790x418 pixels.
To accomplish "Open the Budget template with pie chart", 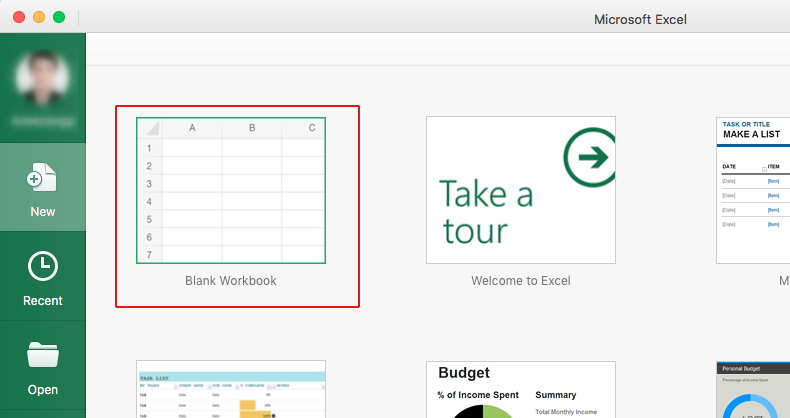I will 521,390.
